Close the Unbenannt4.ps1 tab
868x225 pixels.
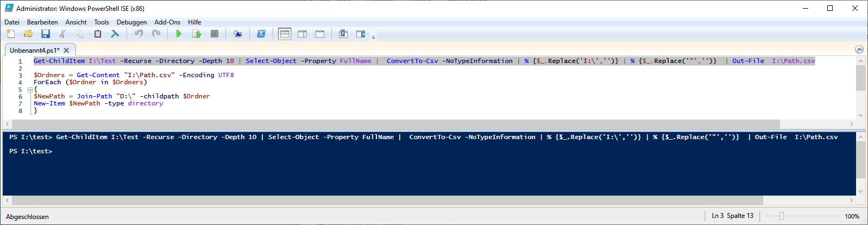[x=66, y=50]
